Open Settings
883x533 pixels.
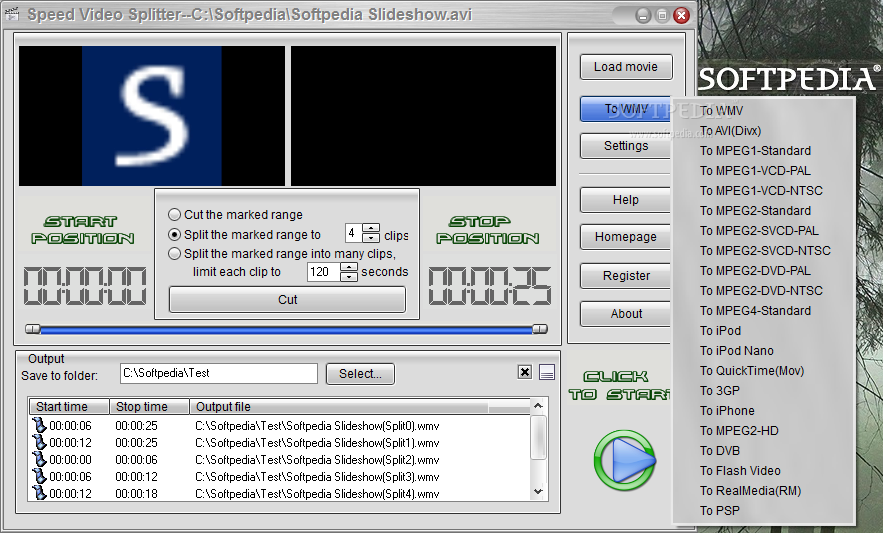tap(626, 145)
